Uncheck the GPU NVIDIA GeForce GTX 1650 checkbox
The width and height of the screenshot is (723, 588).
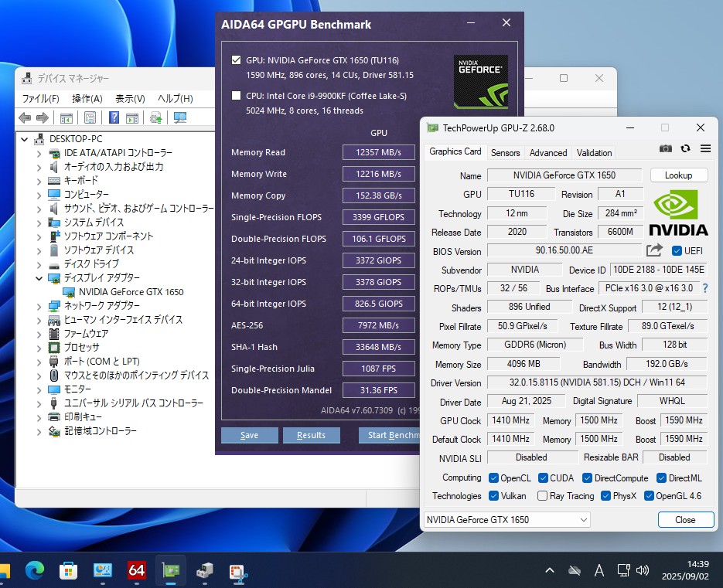(236, 60)
